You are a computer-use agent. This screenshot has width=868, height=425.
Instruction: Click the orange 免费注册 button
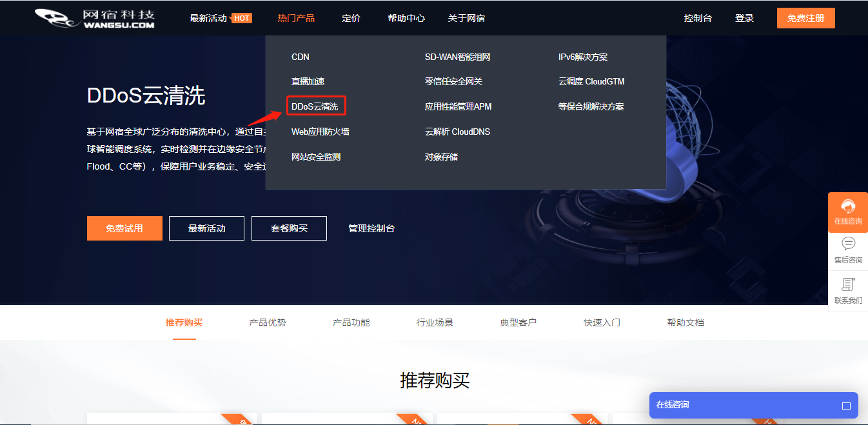[805, 18]
